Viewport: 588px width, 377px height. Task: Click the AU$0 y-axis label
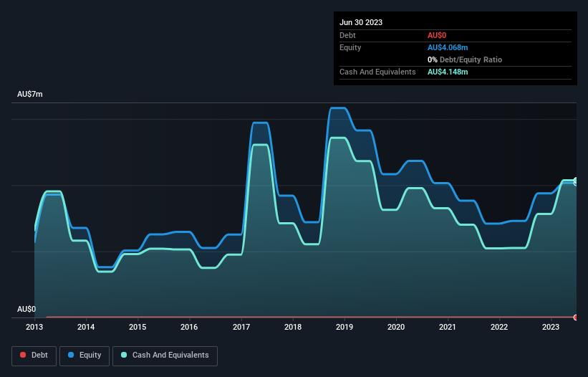(26, 309)
